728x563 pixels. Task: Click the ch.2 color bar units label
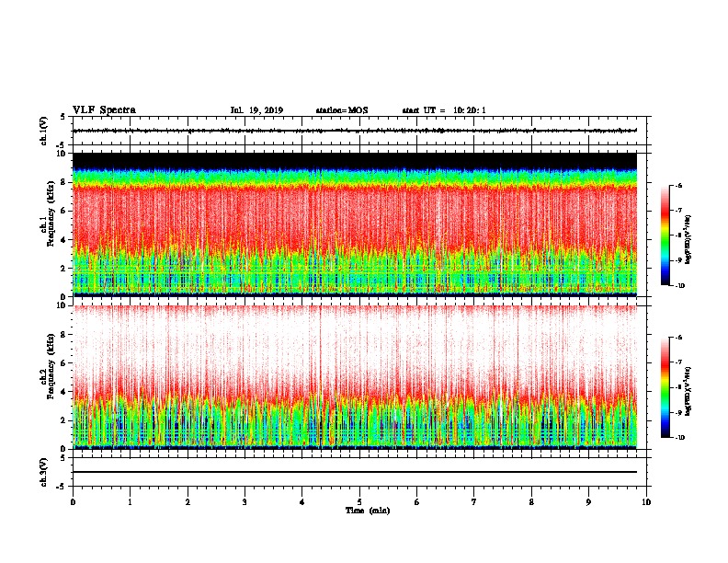tap(688, 392)
